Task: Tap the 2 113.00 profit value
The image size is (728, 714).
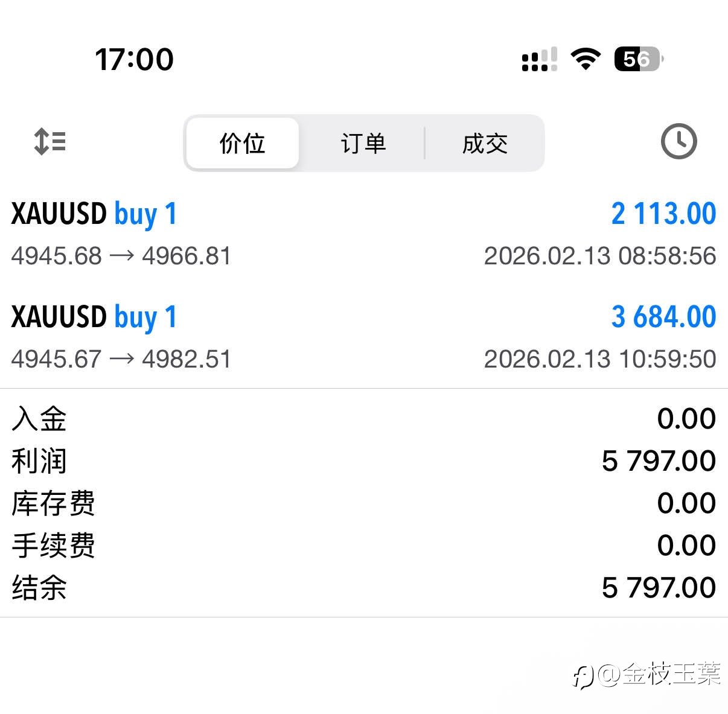Action: click(663, 214)
